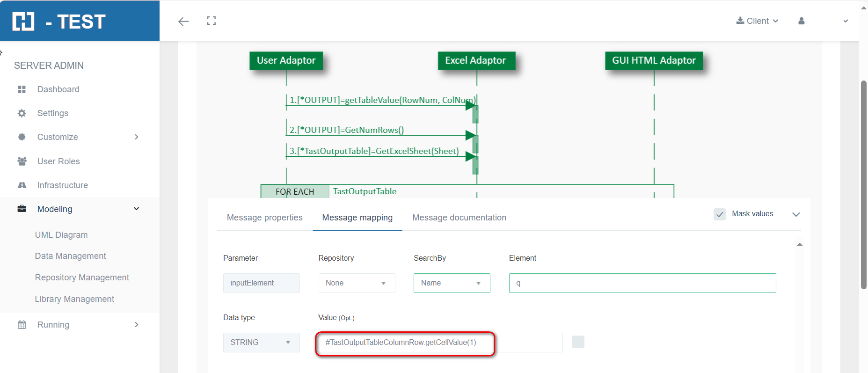This screenshot has width=868, height=373.
Task: Toggle fullscreen view icon
Action: coord(212,21)
